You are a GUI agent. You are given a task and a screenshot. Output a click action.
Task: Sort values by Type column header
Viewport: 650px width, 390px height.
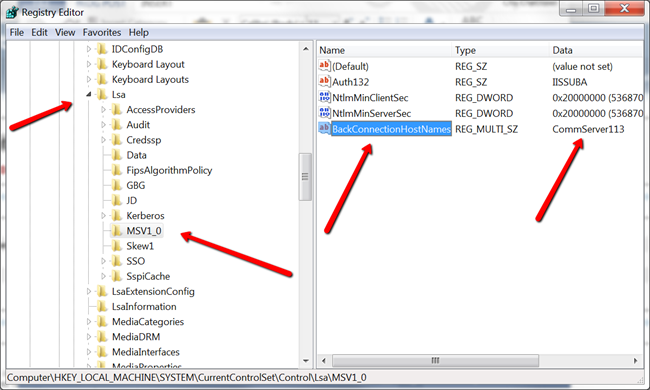(500, 50)
